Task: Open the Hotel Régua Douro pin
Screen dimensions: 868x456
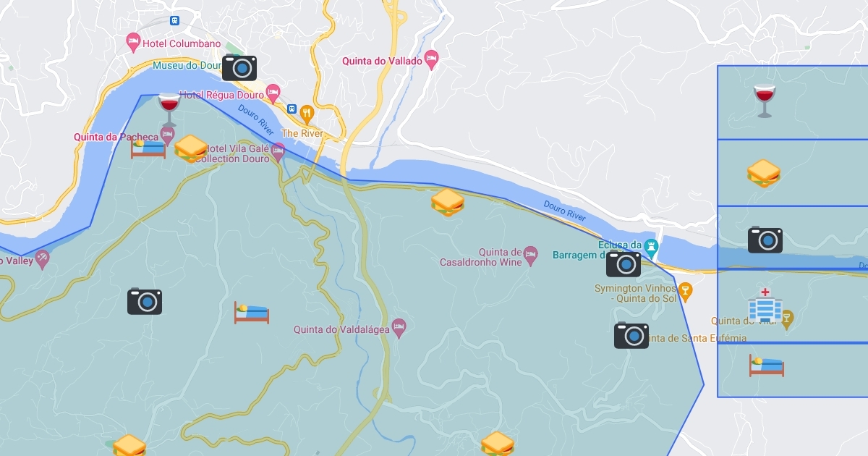Action: (x=273, y=93)
